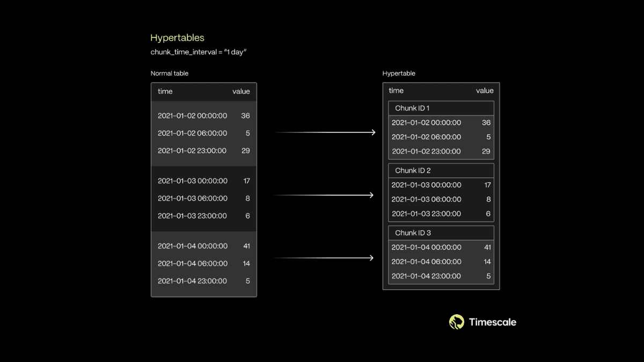Click the arrow pointing to Chunk ID 3
The height and width of the screenshot is (362, 644).
point(325,257)
